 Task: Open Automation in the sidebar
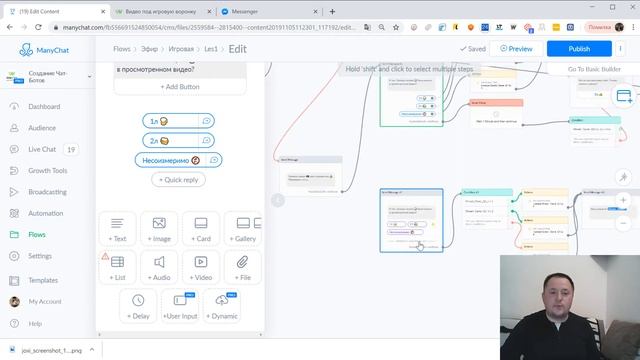point(46,213)
